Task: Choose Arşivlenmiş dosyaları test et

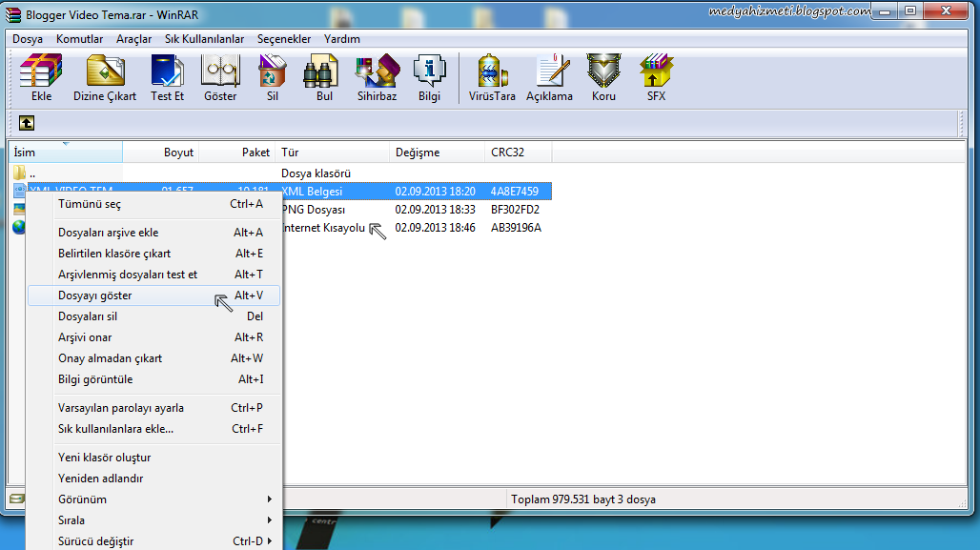Action: point(153,275)
